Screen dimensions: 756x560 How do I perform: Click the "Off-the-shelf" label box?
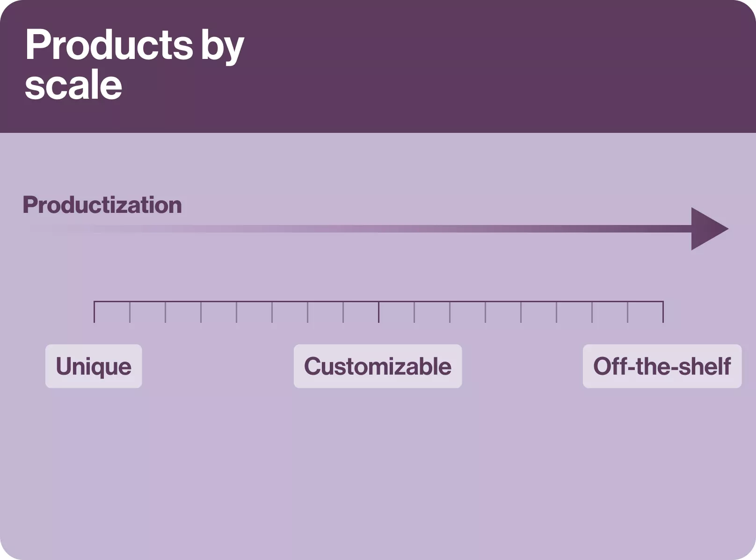tap(662, 366)
